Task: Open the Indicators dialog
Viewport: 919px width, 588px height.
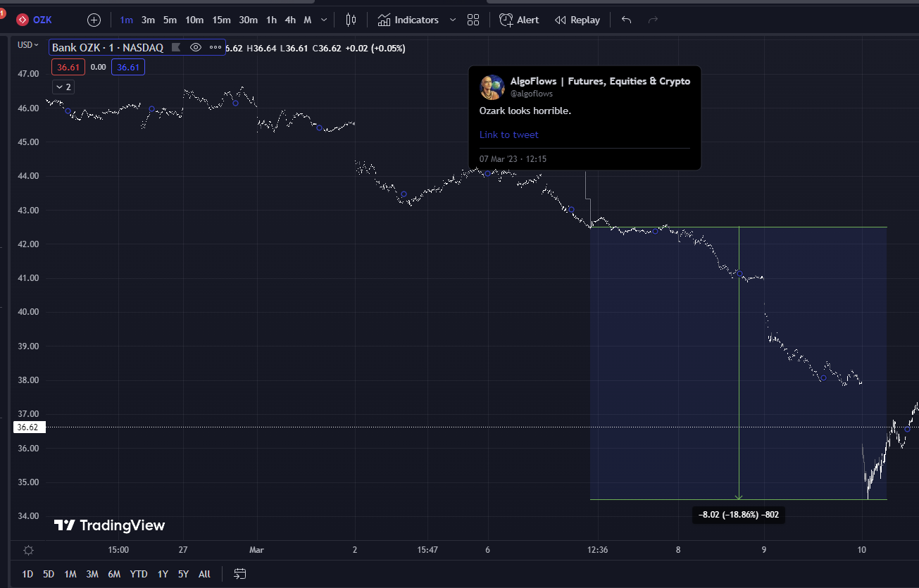Action: coord(408,20)
